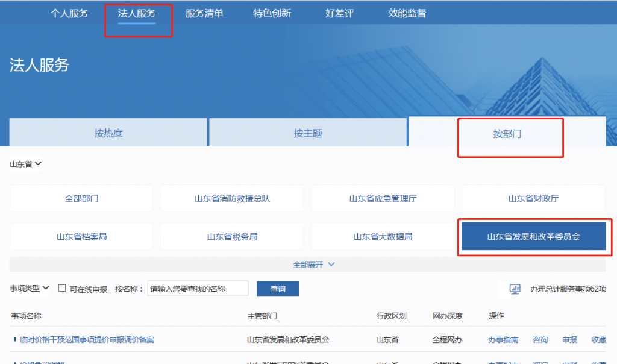The width and height of the screenshot is (617, 364).
Task: Click 收藏 for 临时价格干预范围事项提价申报调价备案
Action: 599,340
